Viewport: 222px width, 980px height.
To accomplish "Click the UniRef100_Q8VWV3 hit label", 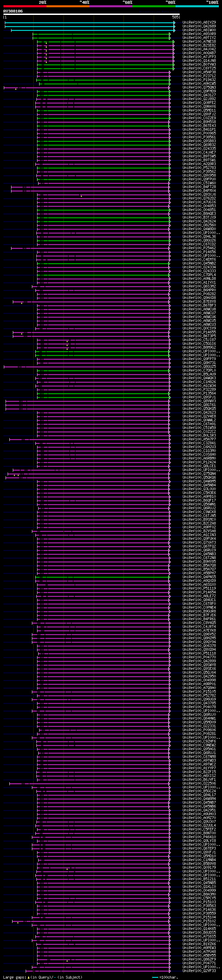I will tap(199, 401).
